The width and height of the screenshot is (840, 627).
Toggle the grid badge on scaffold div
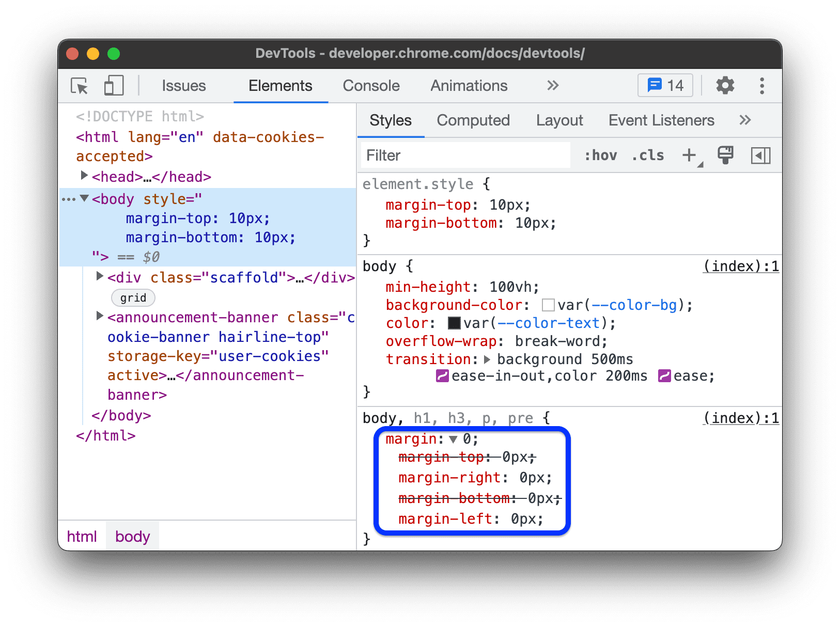point(133,297)
